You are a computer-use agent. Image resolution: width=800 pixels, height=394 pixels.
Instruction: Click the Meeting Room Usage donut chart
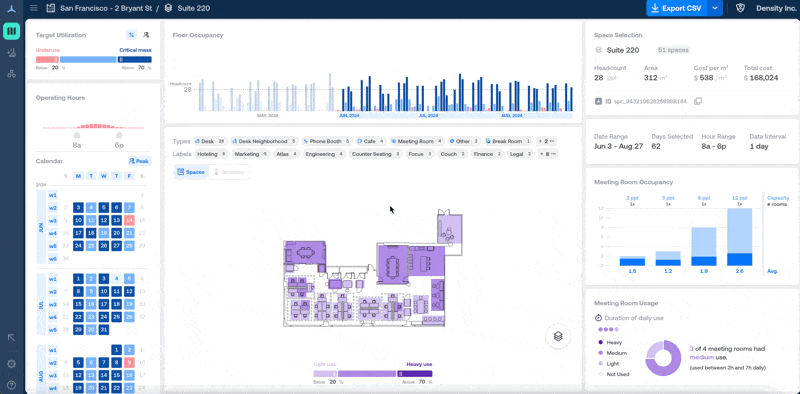pyautogui.click(x=664, y=358)
